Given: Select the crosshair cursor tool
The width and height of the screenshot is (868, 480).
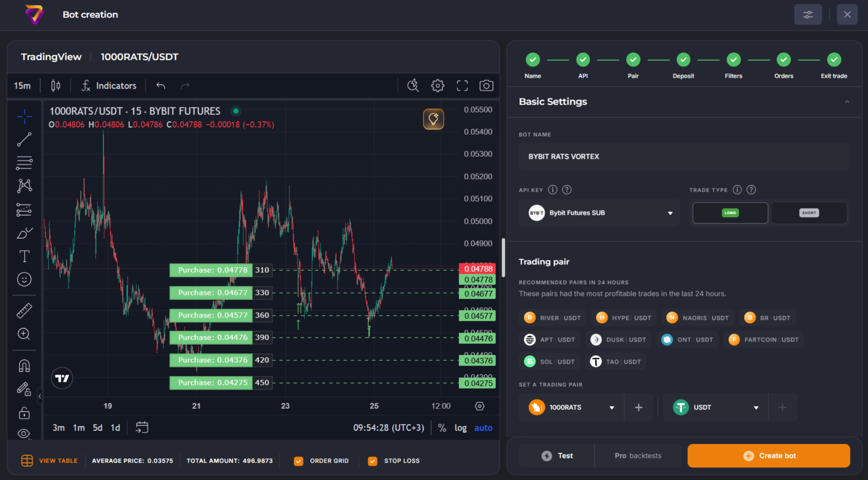Looking at the screenshot, I should click(24, 116).
